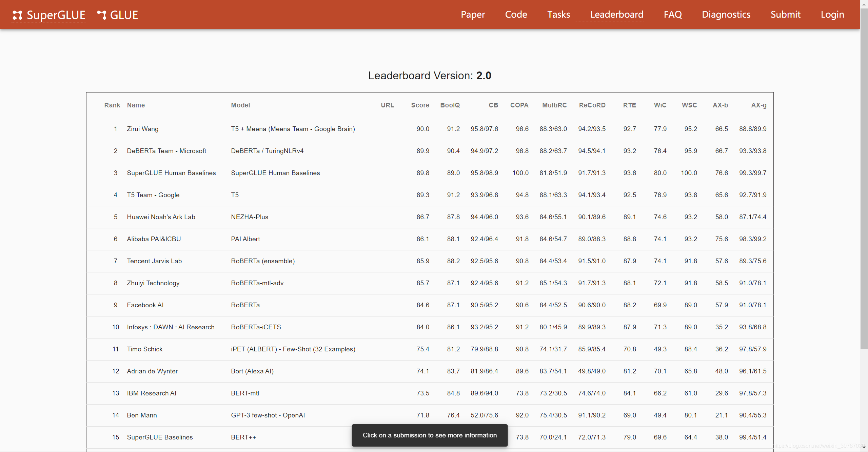868x452 pixels.
Task: Open the Paper page
Action: (473, 15)
